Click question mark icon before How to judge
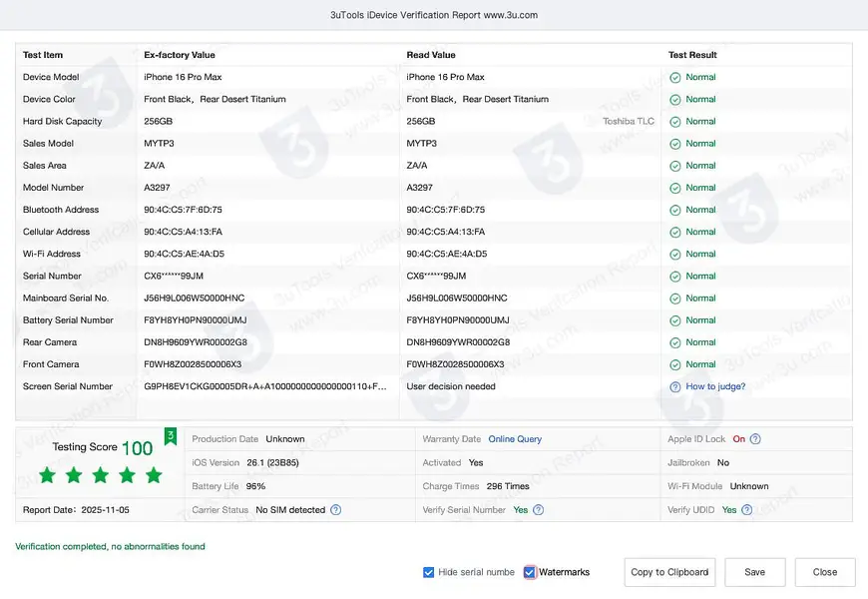 [675, 386]
